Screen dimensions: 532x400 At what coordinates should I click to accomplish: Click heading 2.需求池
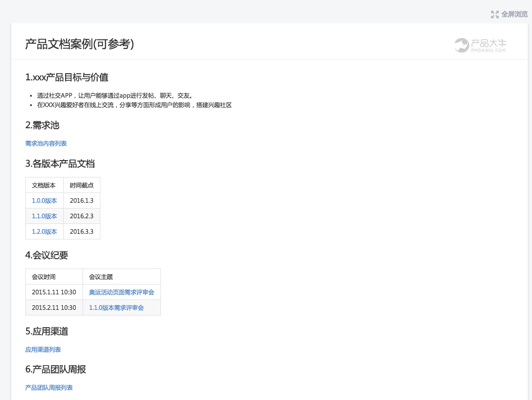[x=42, y=125]
